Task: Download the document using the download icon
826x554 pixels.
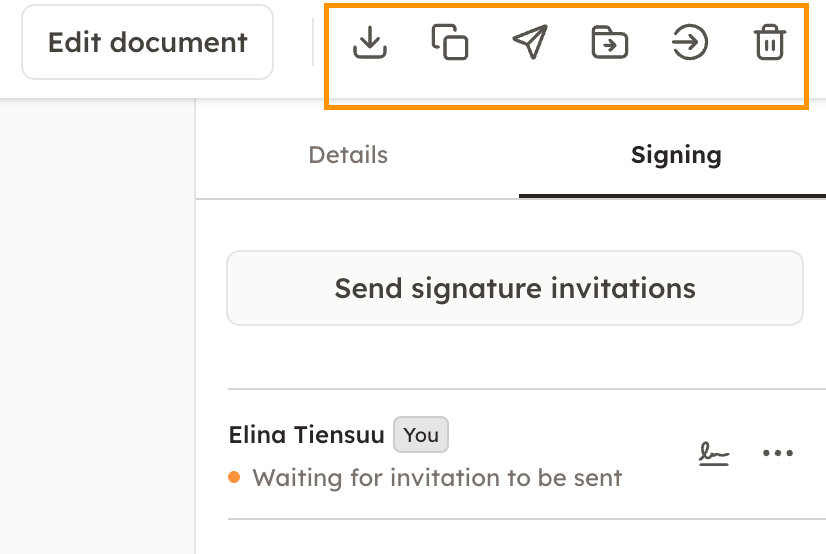Action: pyautogui.click(x=370, y=42)
